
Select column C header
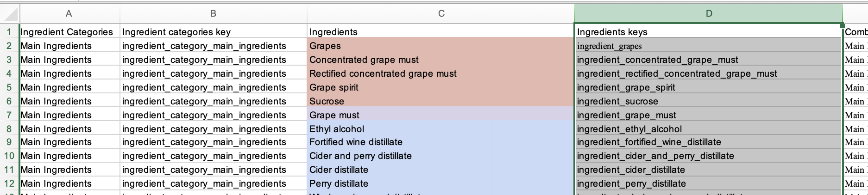point(441,13)
